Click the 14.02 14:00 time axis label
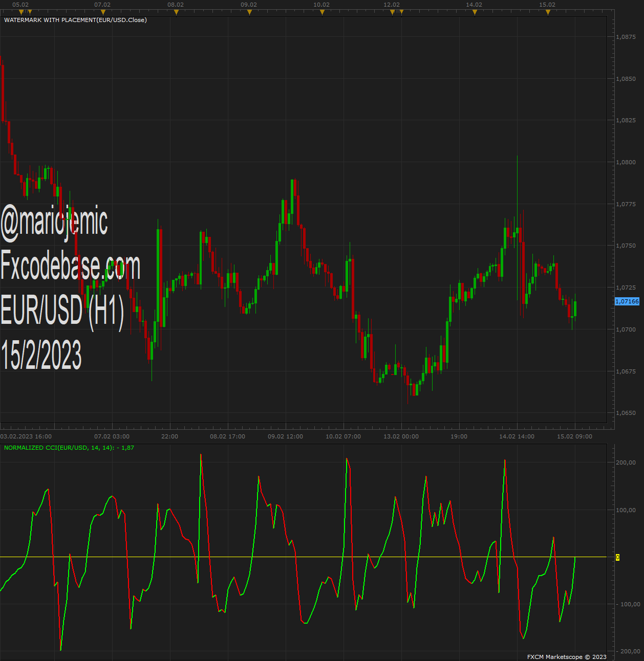Screen dimensions: 644x661 (x=517, y=436)
